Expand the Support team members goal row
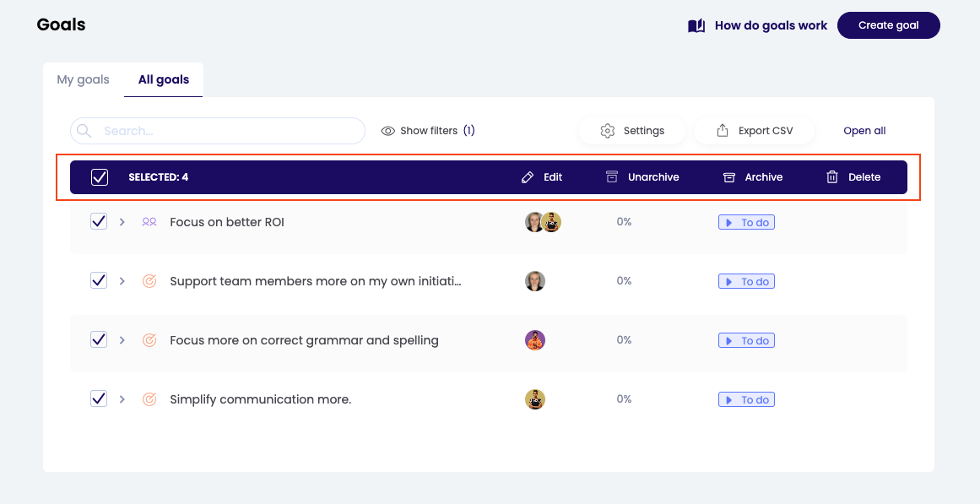Viewport: 980px width, 504px height. pos(122,281)
